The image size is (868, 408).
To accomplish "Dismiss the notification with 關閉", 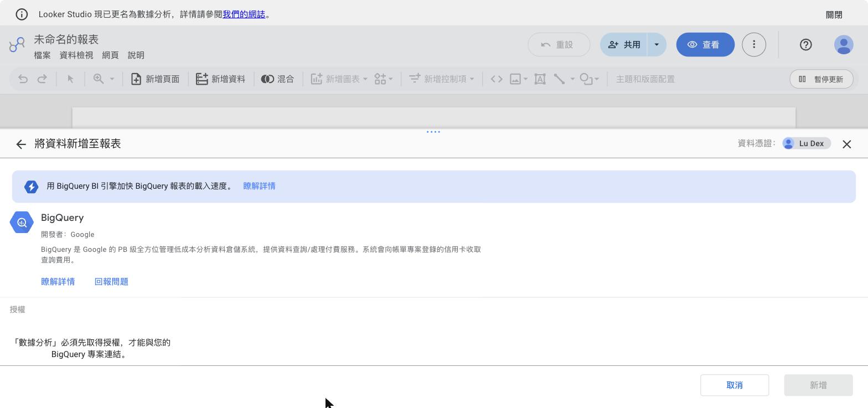I will coord(834,15).
